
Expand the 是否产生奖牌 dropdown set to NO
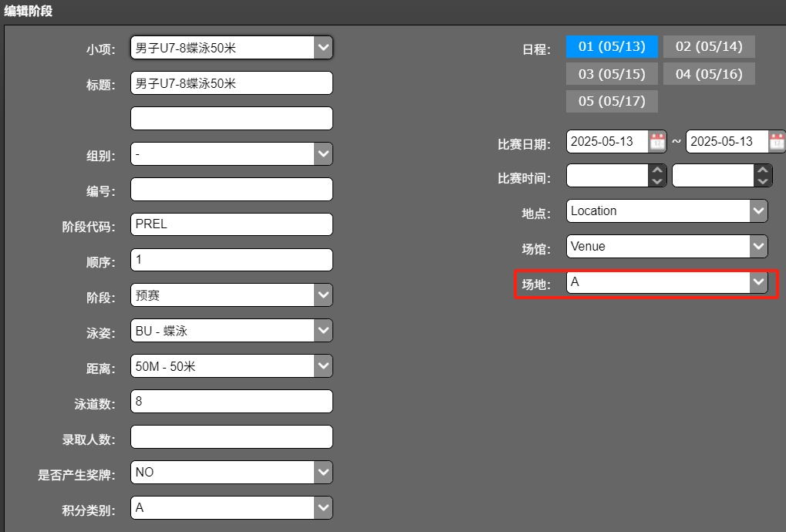pyautogui.click(x=323, y=472)
